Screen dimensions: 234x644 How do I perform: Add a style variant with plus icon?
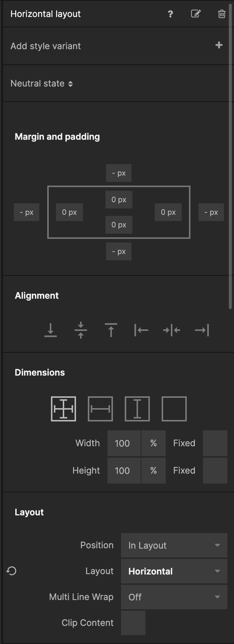click(x=219, y=45)
